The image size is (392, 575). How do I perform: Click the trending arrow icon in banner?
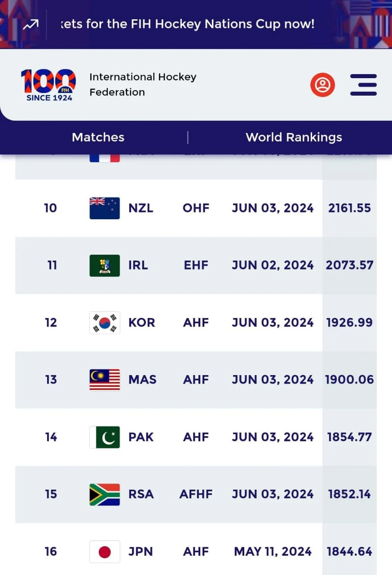point(31,24)
